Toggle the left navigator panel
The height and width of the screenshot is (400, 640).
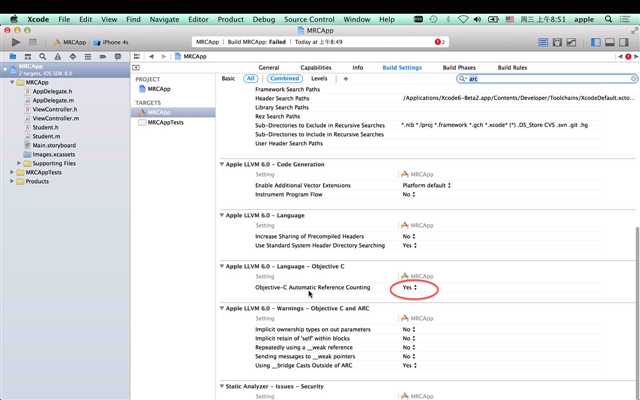pyautogui.click(x=596, y=42)
